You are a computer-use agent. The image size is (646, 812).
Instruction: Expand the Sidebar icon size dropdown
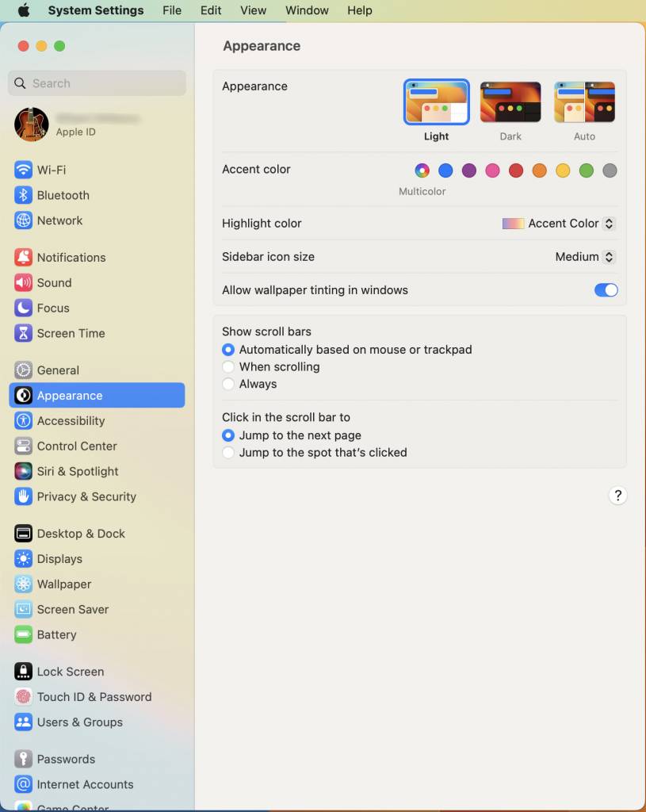coord(585,257)
